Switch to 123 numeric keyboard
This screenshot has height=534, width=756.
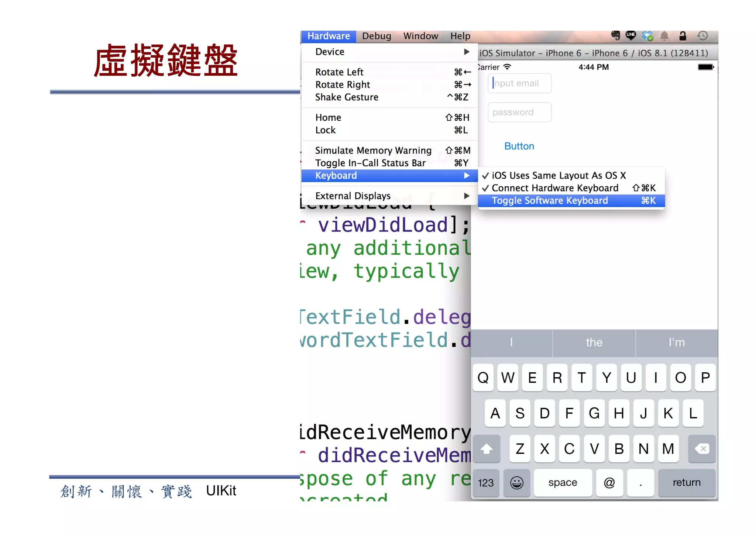[x=486, y=483]
